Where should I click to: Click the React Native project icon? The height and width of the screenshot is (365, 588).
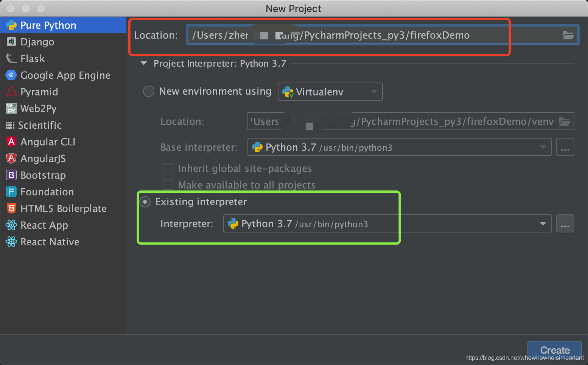[x=11, y=242]
